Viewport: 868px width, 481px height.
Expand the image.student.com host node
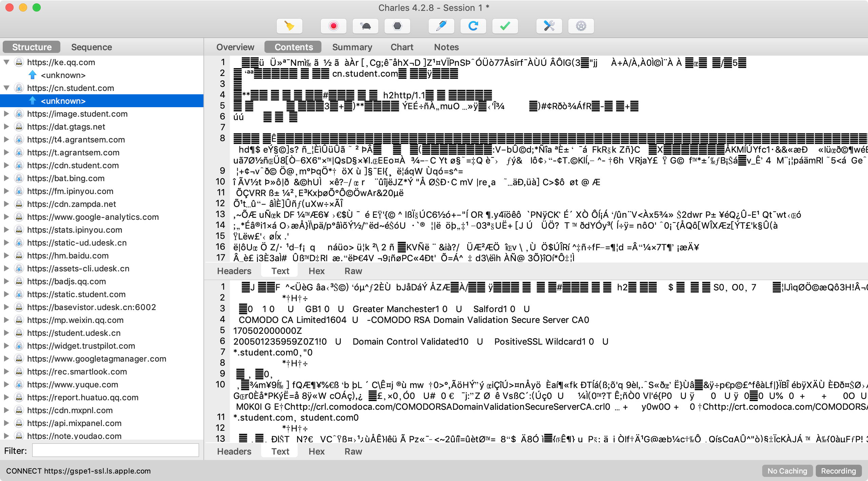(6, 114)
